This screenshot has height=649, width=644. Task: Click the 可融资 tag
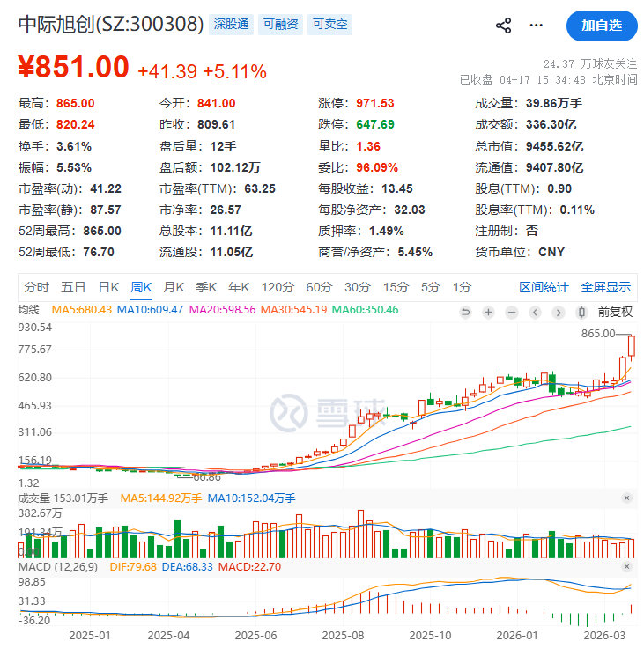pos(280,25)
